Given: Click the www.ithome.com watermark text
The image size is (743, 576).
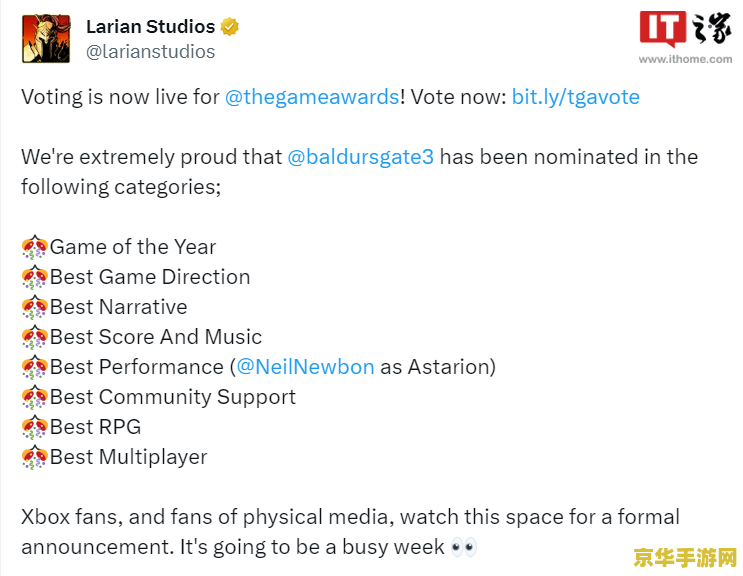Looking at the screenshot, I should pyautogui.click(x=700, y=59).
